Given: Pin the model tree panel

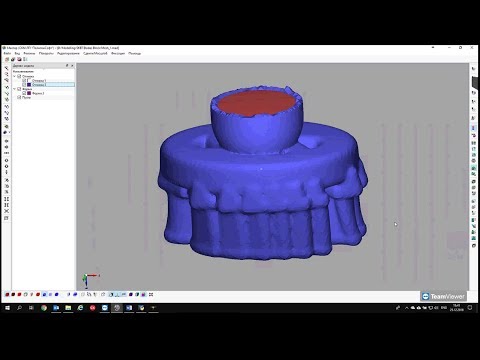Looking at the screenshot, I should (x=67, y=66).
